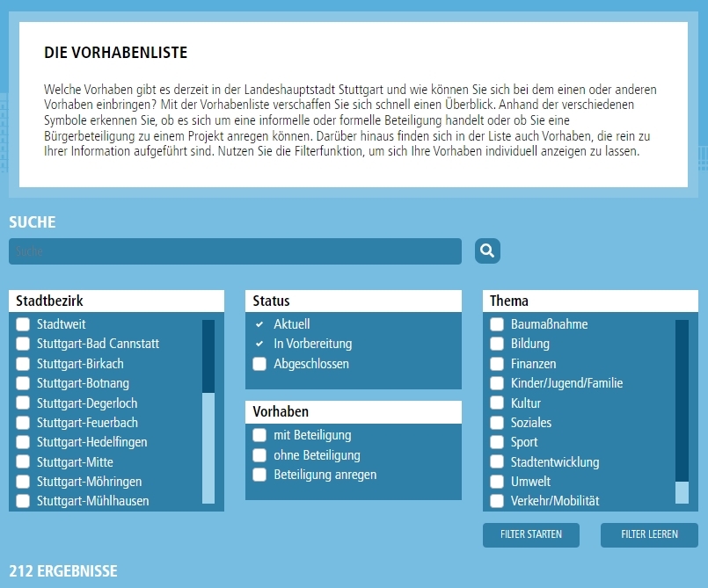Enable the Kinder/Jugend/Familie theme checkbox
Image resolution: width=708 pixels, height=588 pixels.
pos(497,383)
